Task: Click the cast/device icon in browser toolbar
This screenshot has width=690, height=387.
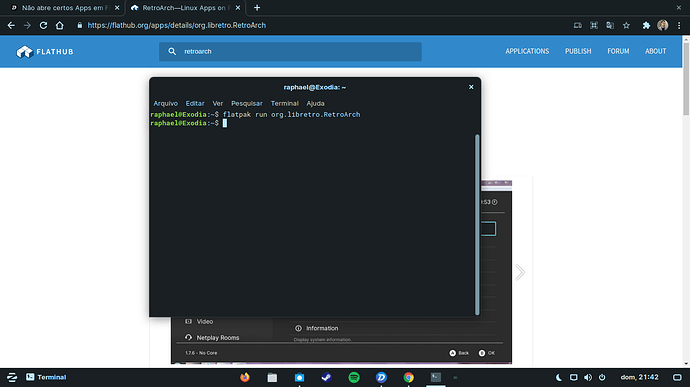Action: point(577,26)
